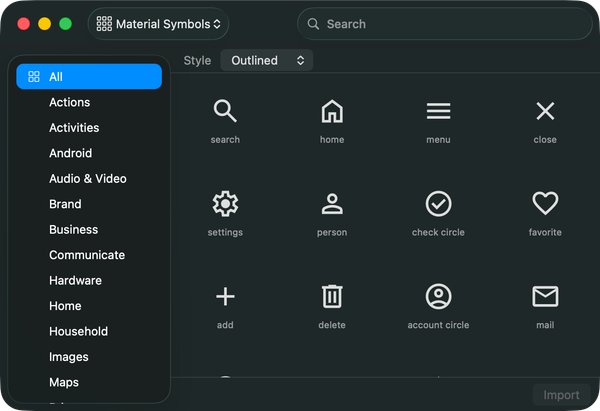This screenshot has height=411, width=600.
Task: Click the 'check circle' label text
Action: (x=438, y=232)
